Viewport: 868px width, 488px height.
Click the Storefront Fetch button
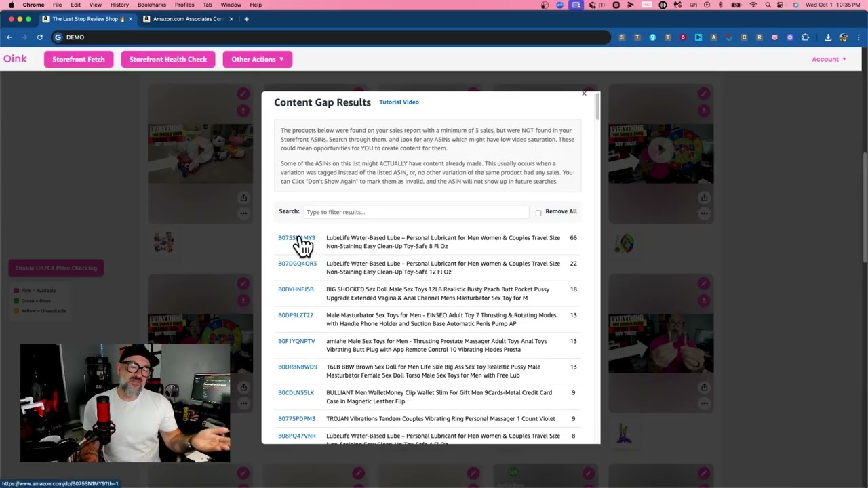[79, 59]
